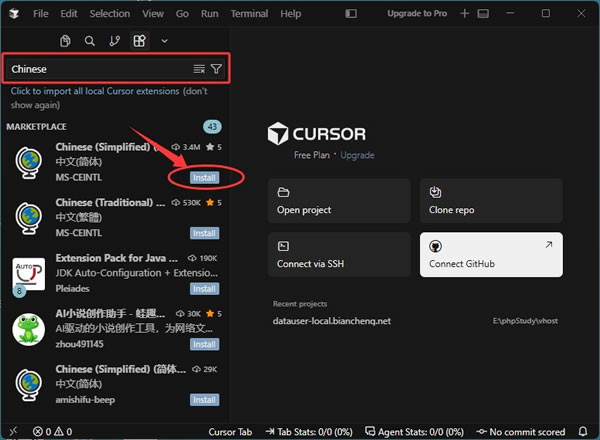Open the File menu

tap(41, 14)
